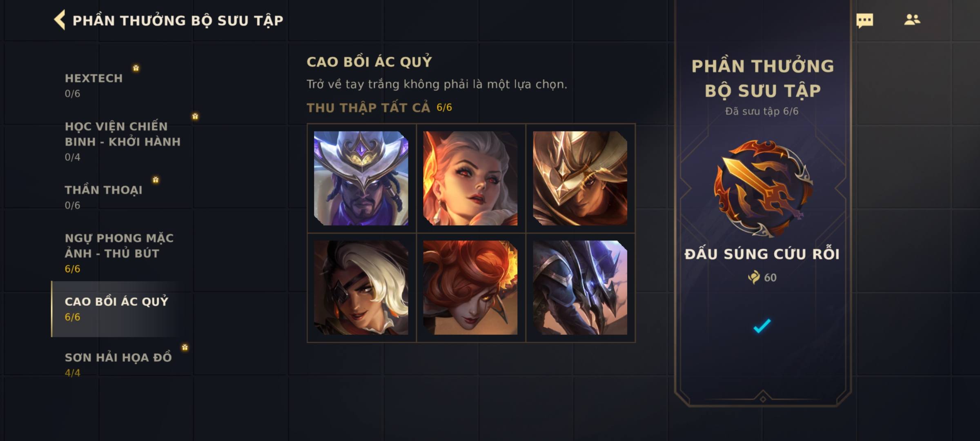Click the Đấu Súng Cứu Rỗi emblem
980x441 pixels.
(x=762, y=189)
